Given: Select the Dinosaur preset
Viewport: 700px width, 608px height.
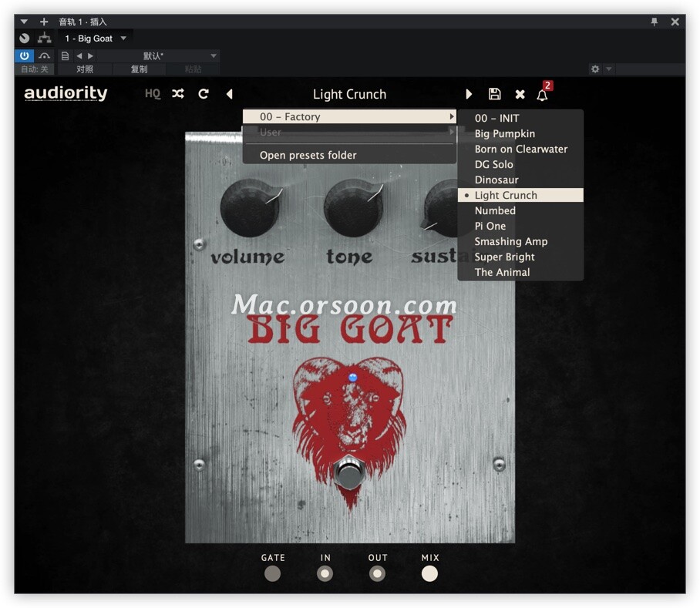Looking at the screenshot, I should pos(520,180).
